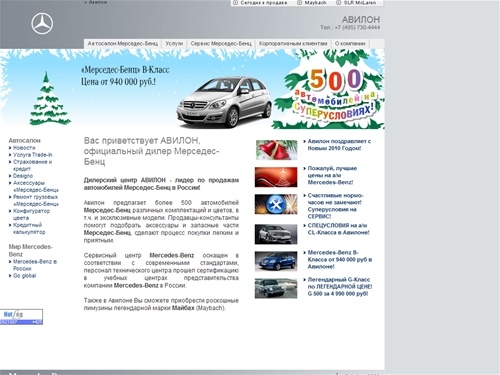
Task: Open Кредитный калькулятор sidebar link
Action: coord(29,228)
